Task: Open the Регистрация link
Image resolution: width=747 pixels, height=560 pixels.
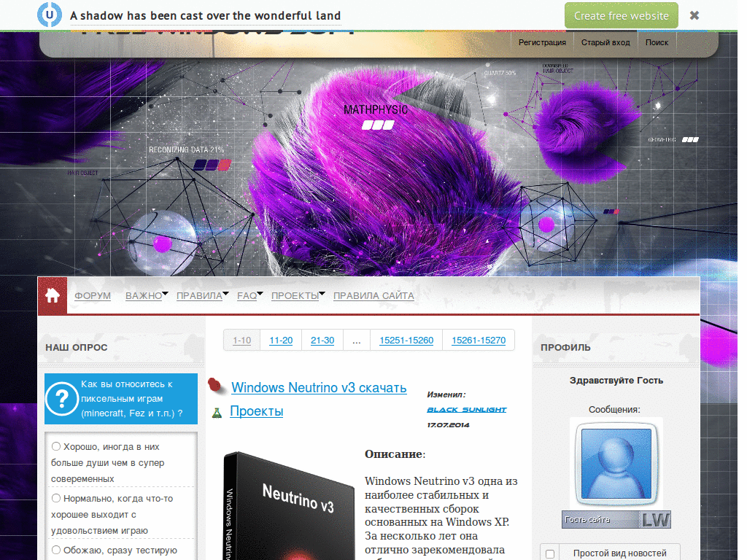Action: point(542,42)
